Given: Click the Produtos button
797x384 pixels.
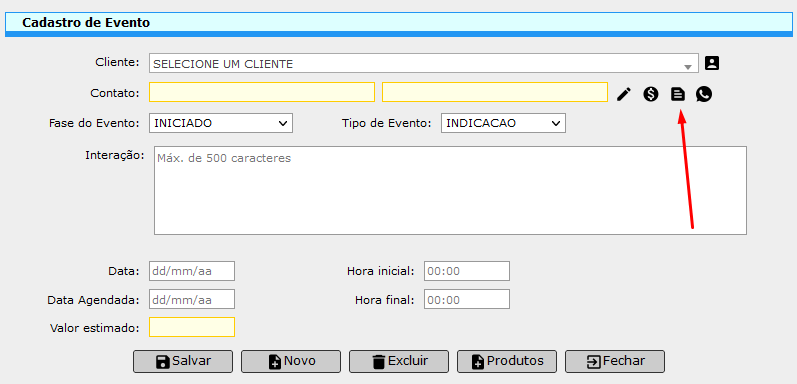Looking at the screenshot, I should [507, 362].
